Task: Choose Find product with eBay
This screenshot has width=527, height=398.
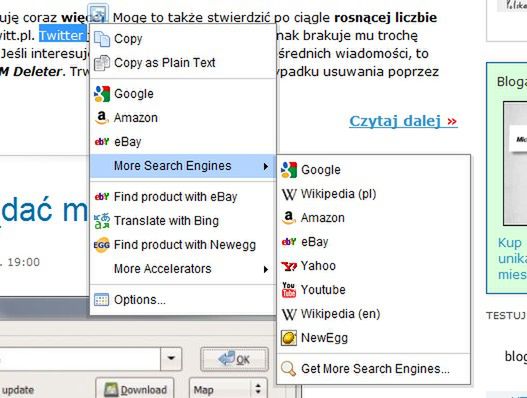Action: (x=183, y=197)
